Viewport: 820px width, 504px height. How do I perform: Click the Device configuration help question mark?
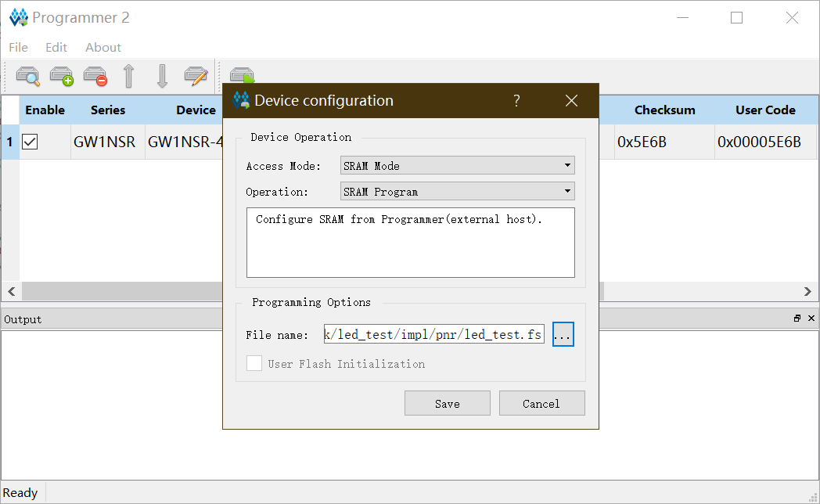[516, 100]
